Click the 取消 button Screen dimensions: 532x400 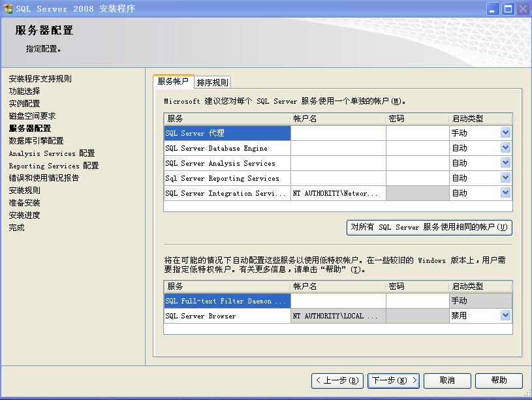point(447,380)
